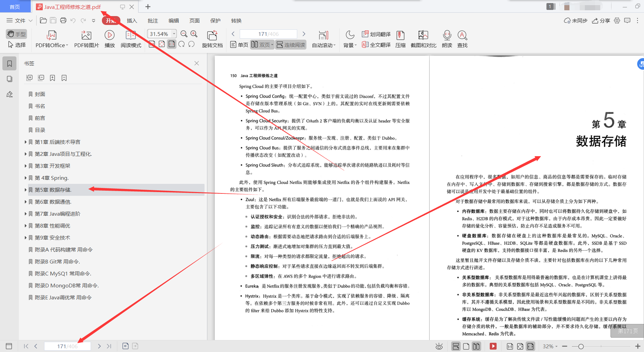Jump to first page in status bar
This screenshot has height=352, width=644.
click(x=26, y=346)
